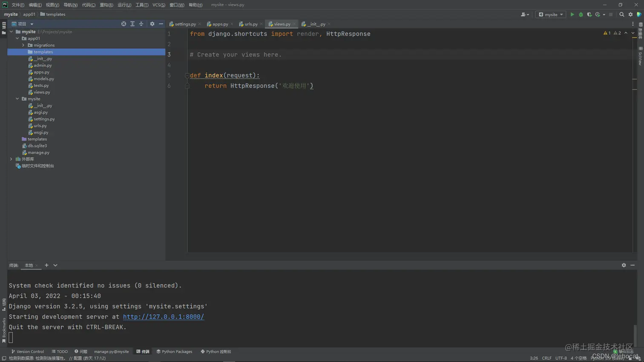Image resolution: width=644 pixels, height=362 pixels.
Task: Run the mysite configuration with the green play icon
Action: (x=572, y=14)
